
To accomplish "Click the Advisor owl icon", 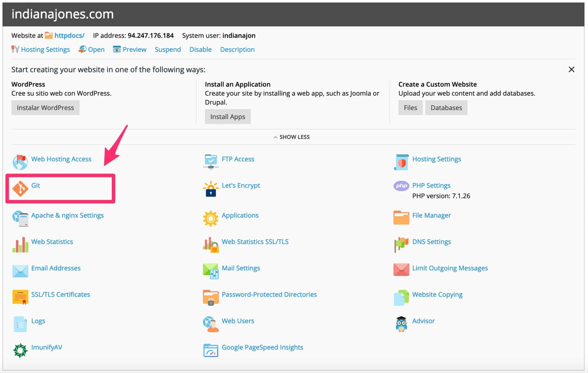I will (x=401, y=324).
